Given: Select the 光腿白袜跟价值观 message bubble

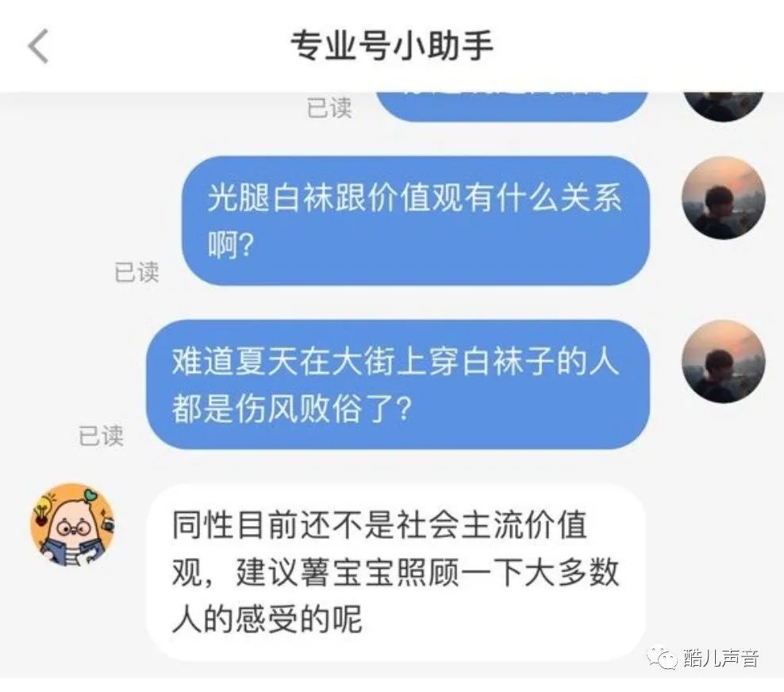Looking at the screenshot, I should click(x=416, y=221).
